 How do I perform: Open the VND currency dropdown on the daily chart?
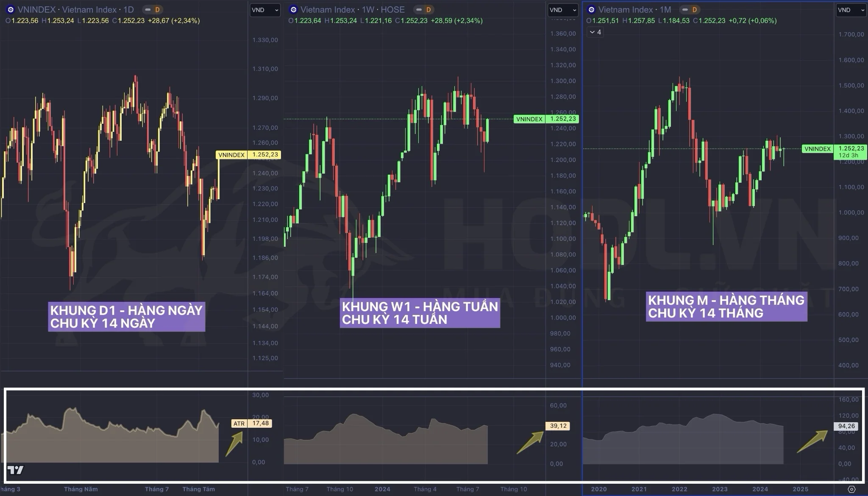[x=265, y=10]
